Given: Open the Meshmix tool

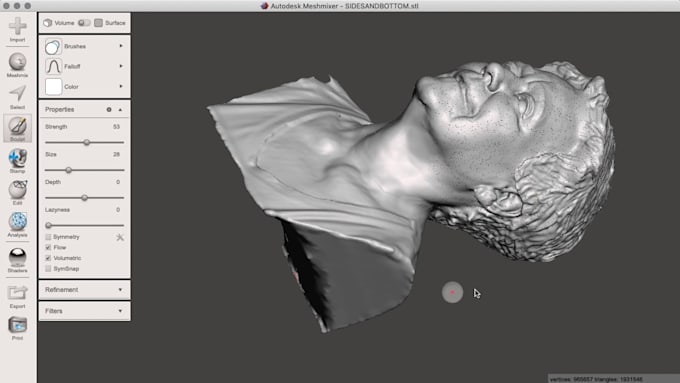Looking at the screenshot, I should 17,65.
